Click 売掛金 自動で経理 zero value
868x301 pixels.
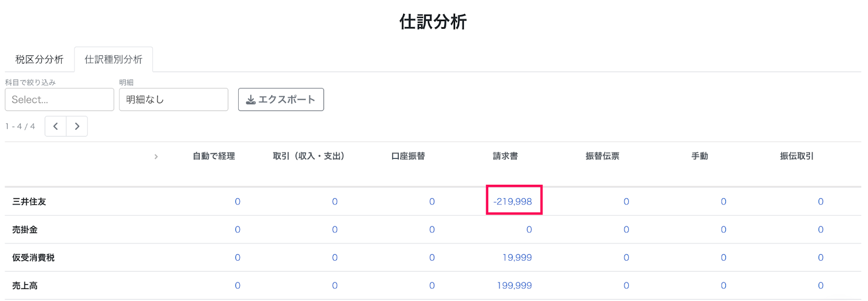pos(238,230)
